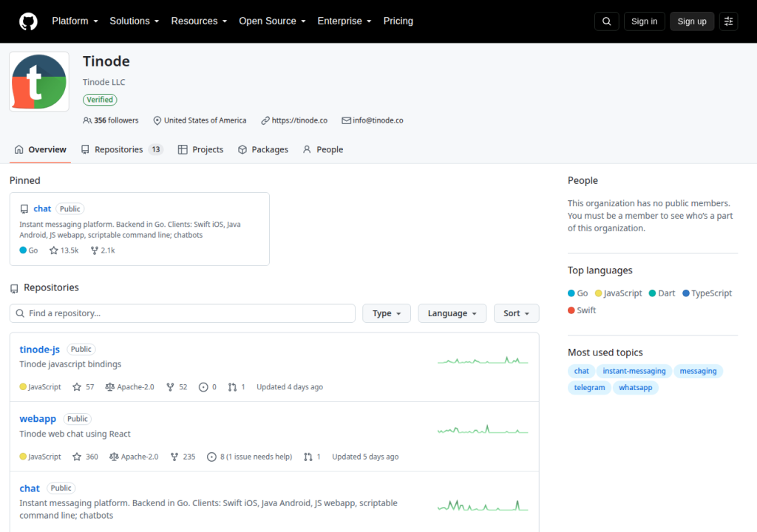
Task: Open the webapp repository
Action: 38,418
